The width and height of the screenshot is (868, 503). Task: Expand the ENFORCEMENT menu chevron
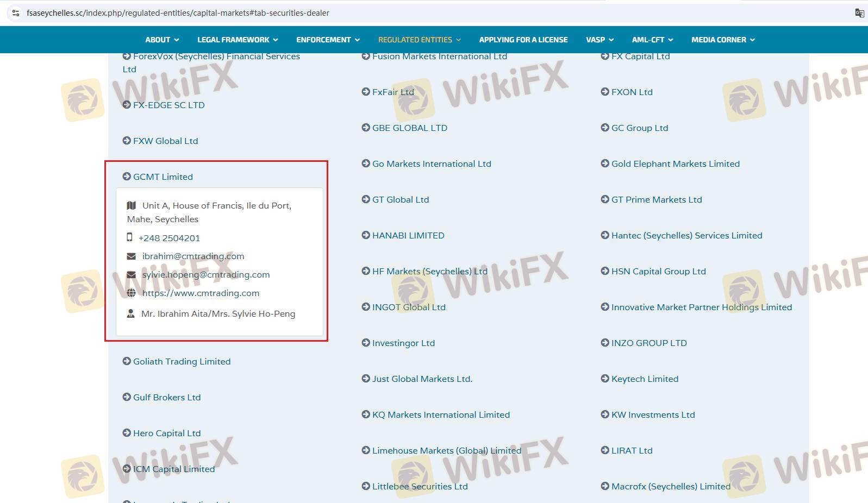point(357,40)
